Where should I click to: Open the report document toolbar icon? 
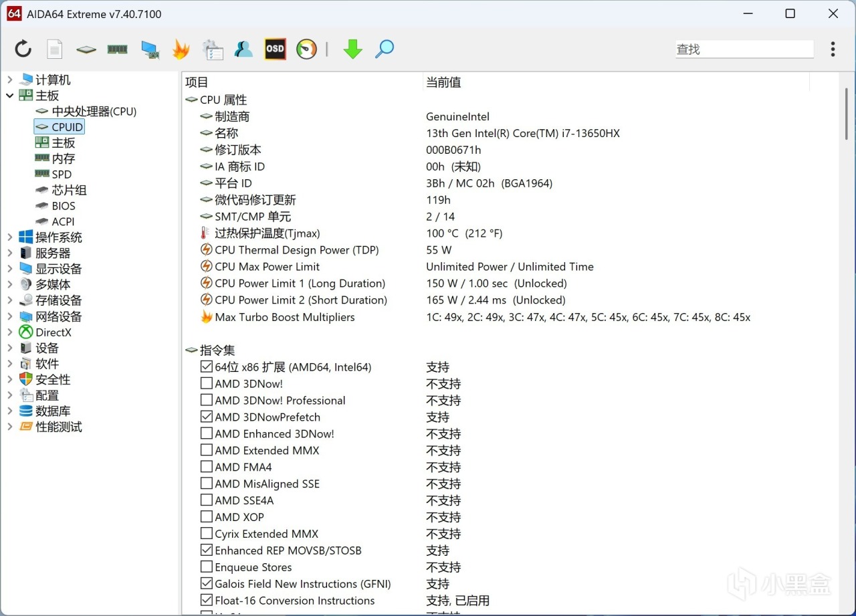[54, 49]
